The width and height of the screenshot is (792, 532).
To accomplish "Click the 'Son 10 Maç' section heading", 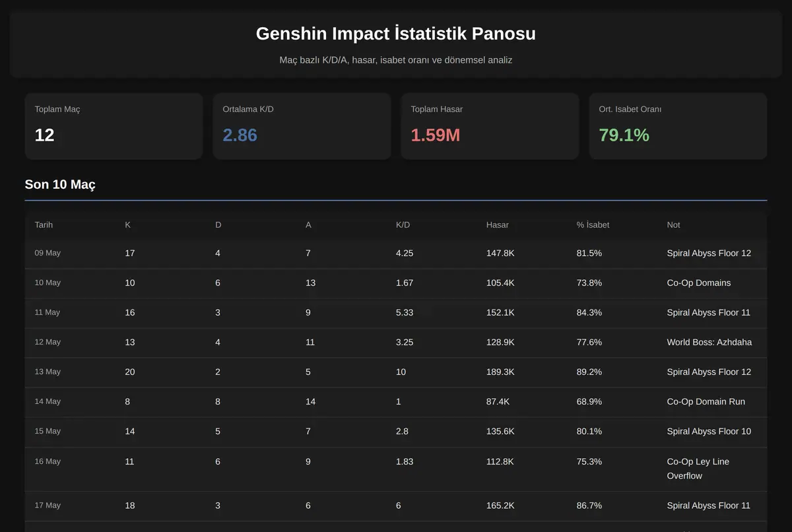I will coord(60,185).
